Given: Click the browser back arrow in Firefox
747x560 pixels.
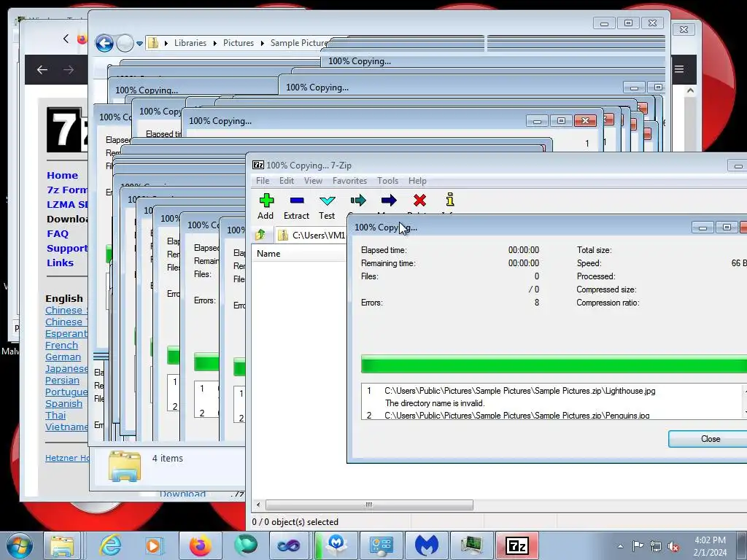Looking at the screenshot, I should 42,70.
